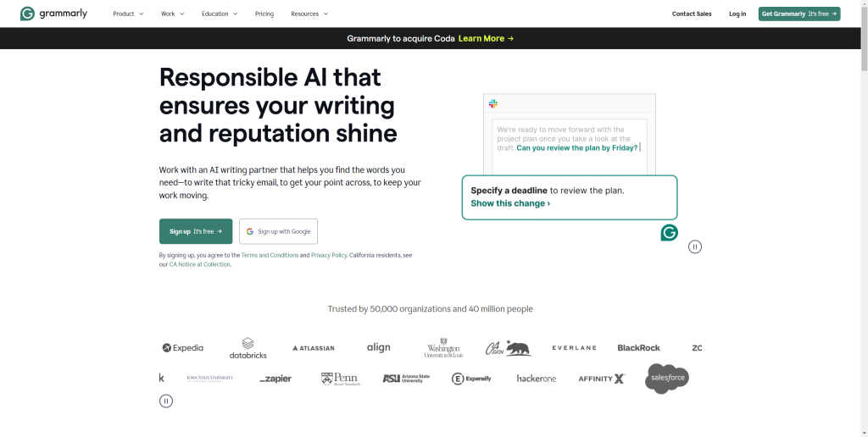Click Show this change suggestion
The image size is (868, 437).
point(510,203)
